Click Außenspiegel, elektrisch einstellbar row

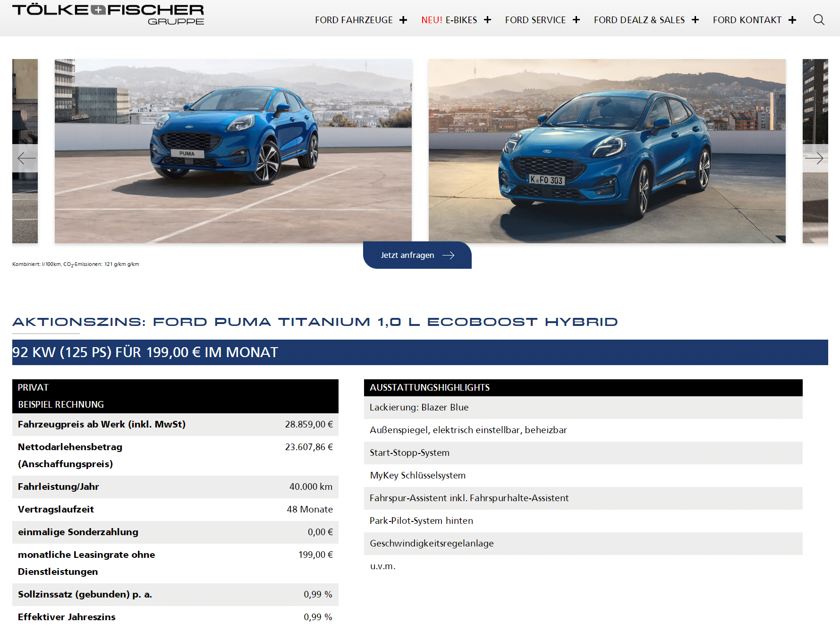pos(583,430)
